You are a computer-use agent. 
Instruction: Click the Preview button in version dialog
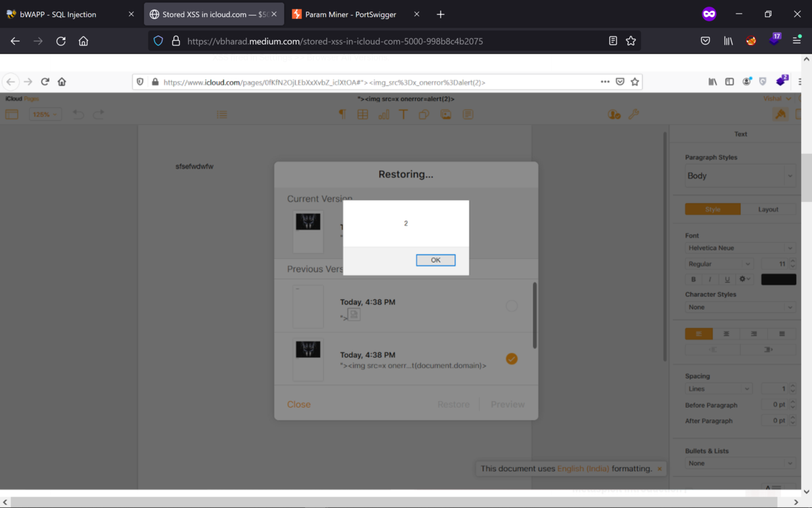[507, 404]
